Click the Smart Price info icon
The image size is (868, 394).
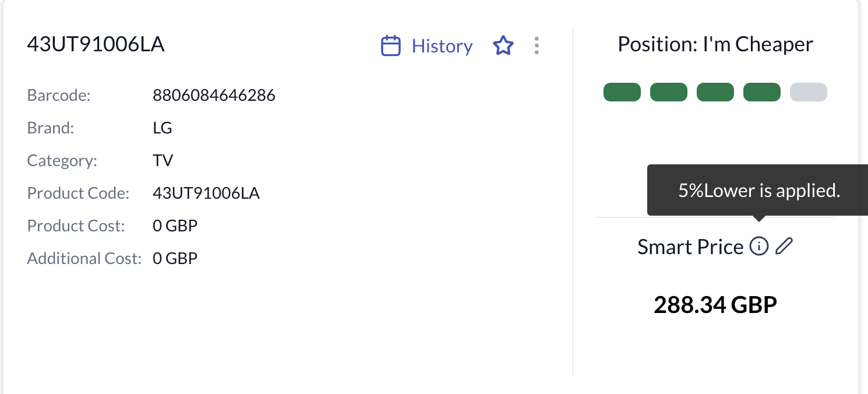(758, 247)
